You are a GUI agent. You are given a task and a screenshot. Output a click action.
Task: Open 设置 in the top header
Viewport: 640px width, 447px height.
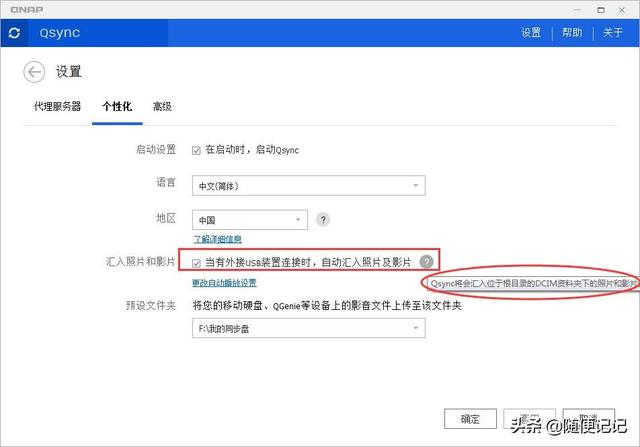point(531,33)
